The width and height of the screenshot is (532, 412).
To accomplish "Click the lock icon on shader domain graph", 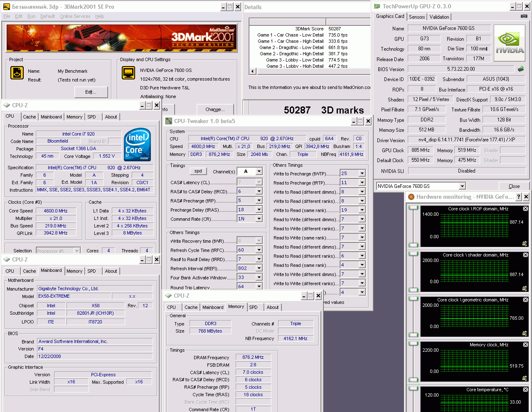I will [525, 289].
